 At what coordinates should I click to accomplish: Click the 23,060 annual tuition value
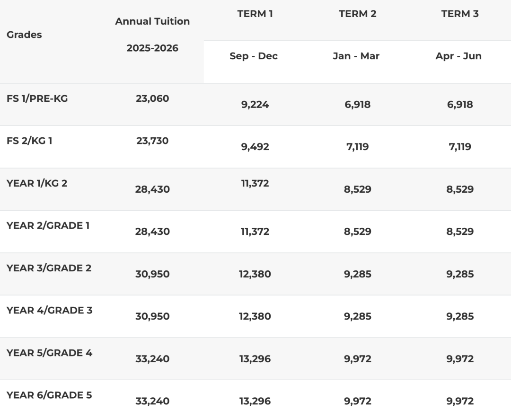pyautogui.click(x=152, y=98)
